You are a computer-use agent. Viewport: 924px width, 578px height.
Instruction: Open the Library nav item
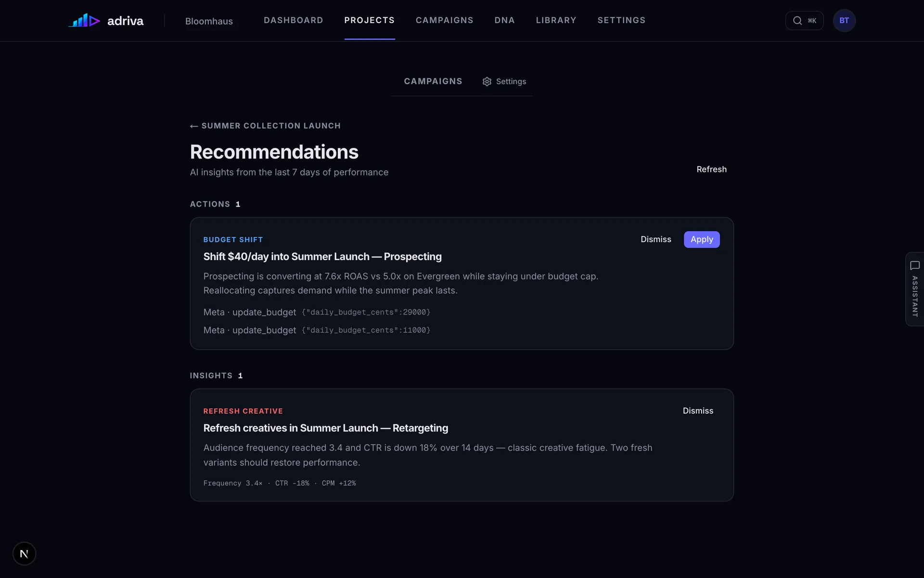coord(556,20)
